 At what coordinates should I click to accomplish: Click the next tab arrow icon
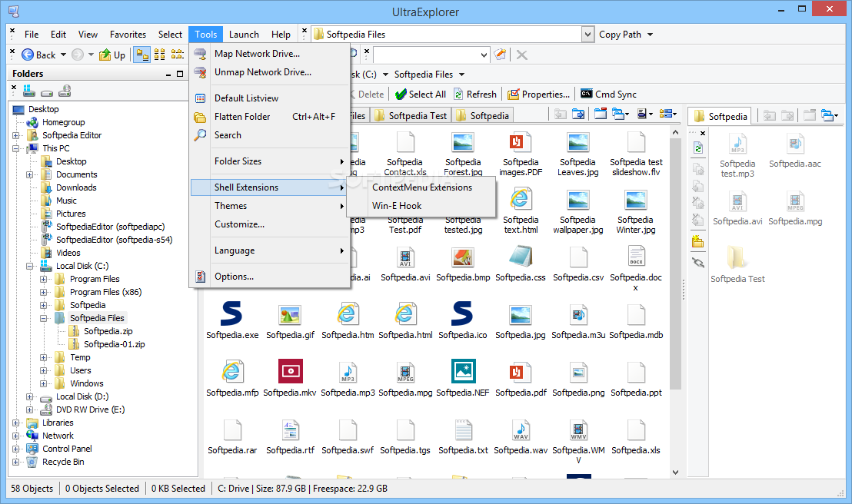[579, 114]
